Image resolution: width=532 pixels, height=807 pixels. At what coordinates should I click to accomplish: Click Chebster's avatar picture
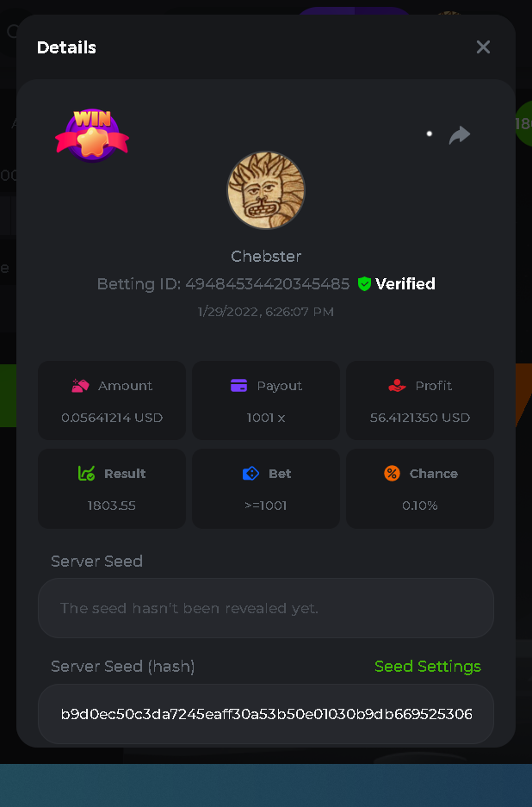pos(266,190)
